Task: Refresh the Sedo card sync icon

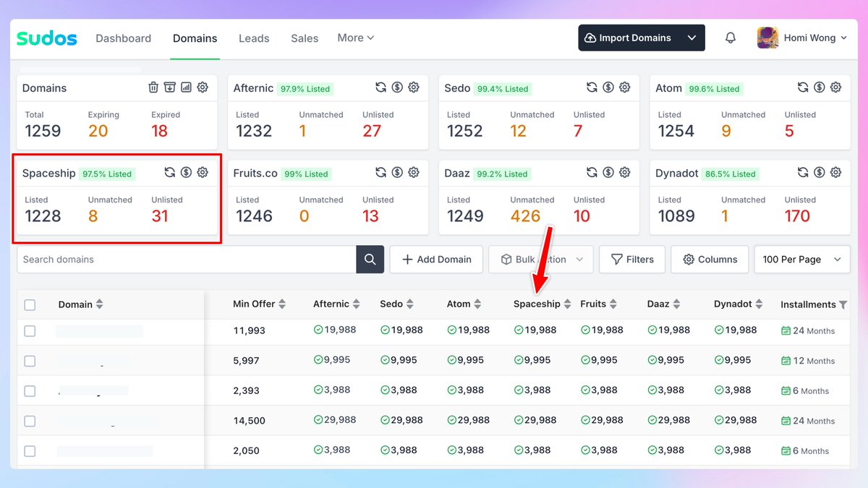Action: pyautogui.click(x=592, y=87)
